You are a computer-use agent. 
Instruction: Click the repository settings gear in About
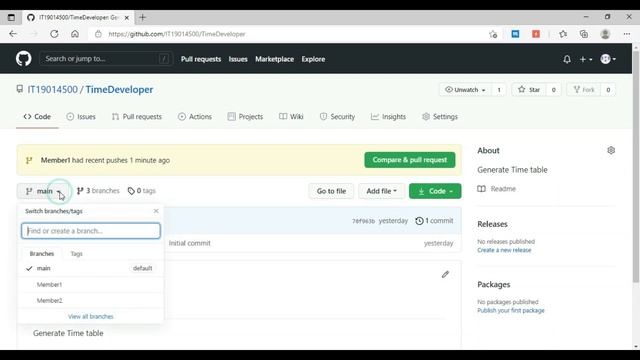(611, 150)
